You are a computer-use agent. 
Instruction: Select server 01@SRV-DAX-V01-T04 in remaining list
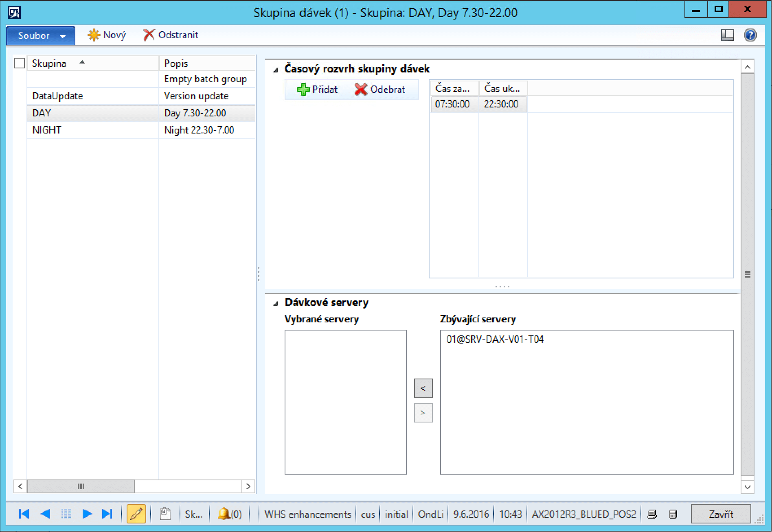495,339
